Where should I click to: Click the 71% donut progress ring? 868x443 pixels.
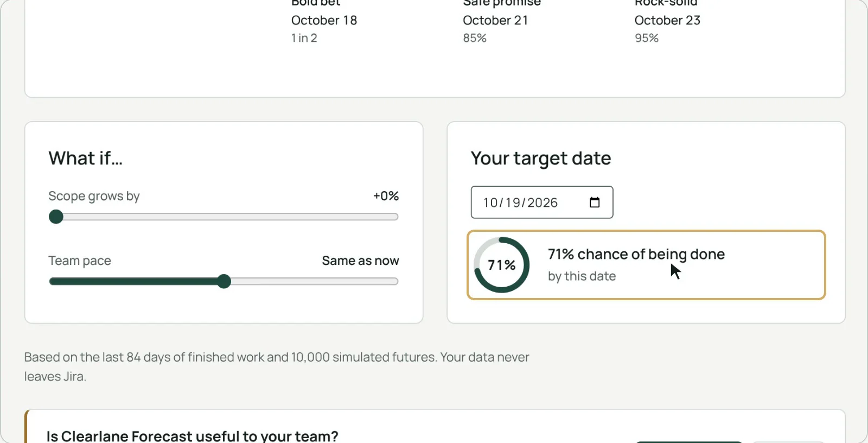(502, 265)
